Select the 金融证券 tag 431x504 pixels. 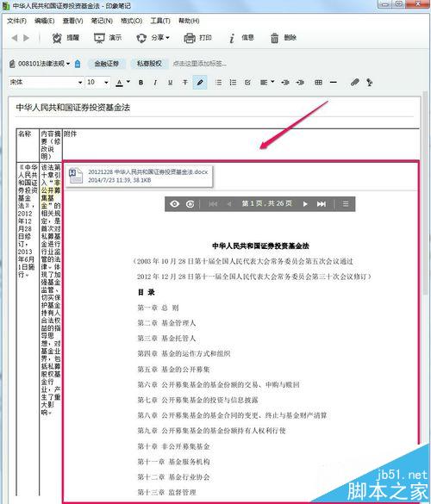(x=107, y=64)
